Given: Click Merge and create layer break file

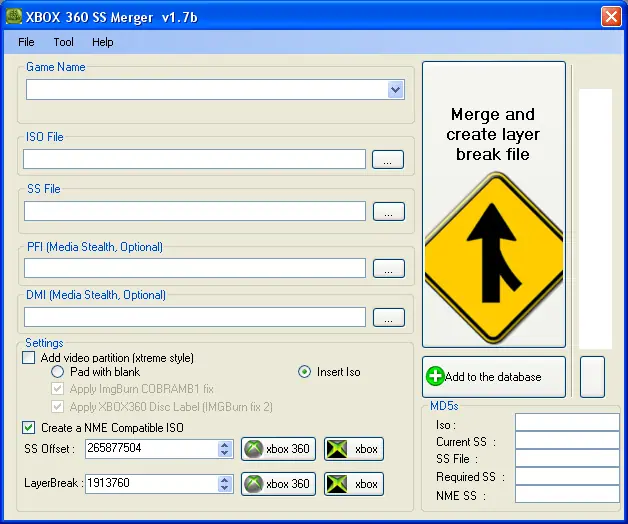Looking at the screenshot, I should 493,204.
